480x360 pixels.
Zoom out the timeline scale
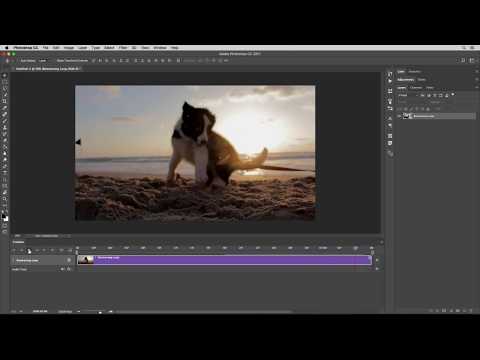pos(79,312)
